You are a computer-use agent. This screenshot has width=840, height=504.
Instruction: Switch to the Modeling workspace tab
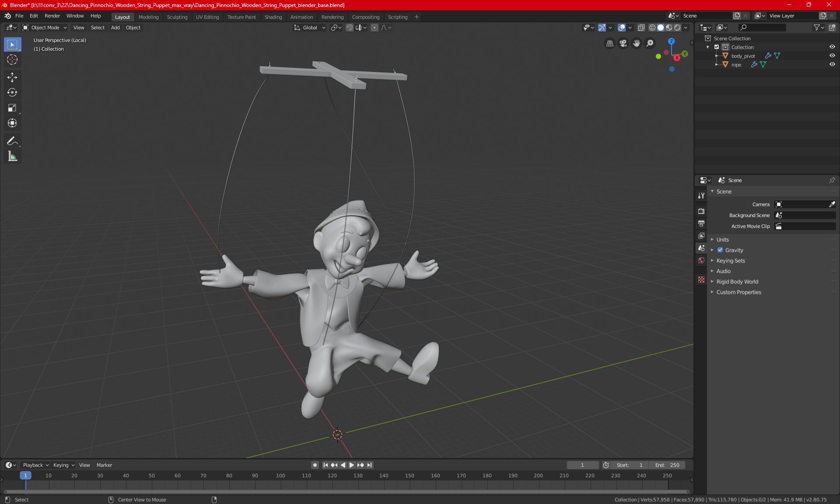[x=148, y=17]
